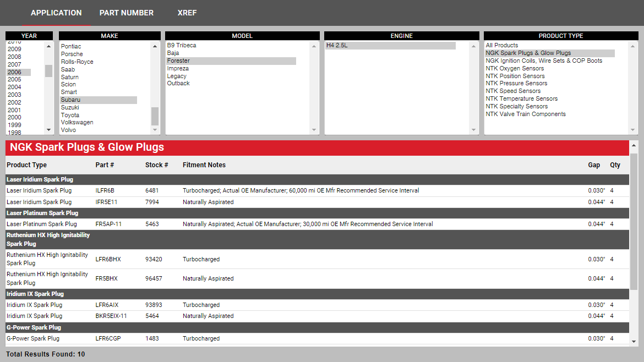Choose NTK Oxygen Sensors product type
Viewport: 644px width, 362px height.
[515, 68]
